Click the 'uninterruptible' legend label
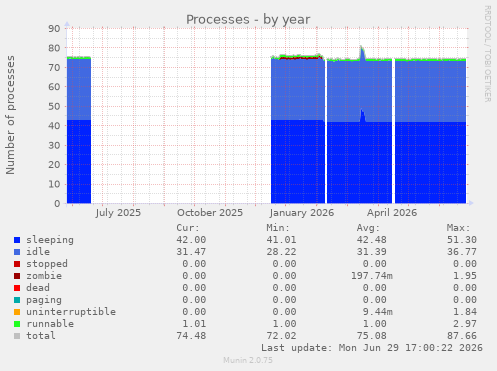The width and height of the screenshot is (497, 371). coord(71,312)
